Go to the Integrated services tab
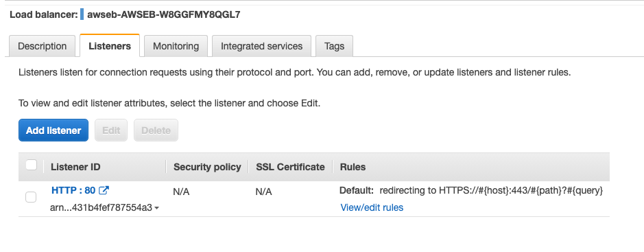 point(261,46)
